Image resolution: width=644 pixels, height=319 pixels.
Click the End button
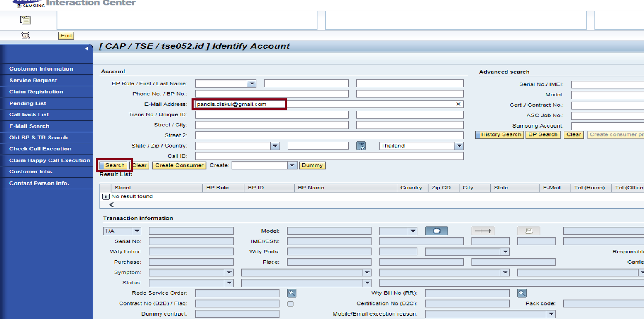pyautogui.click(x=66, y=36)
